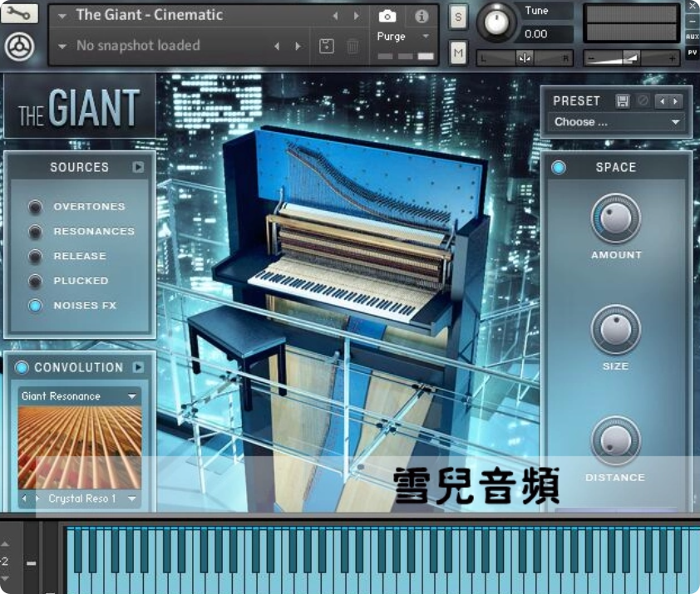The height and width of the screenshot is (594, 700).
Task: Open the snapshot list dropdown arrow
Action: click(62, 46)
